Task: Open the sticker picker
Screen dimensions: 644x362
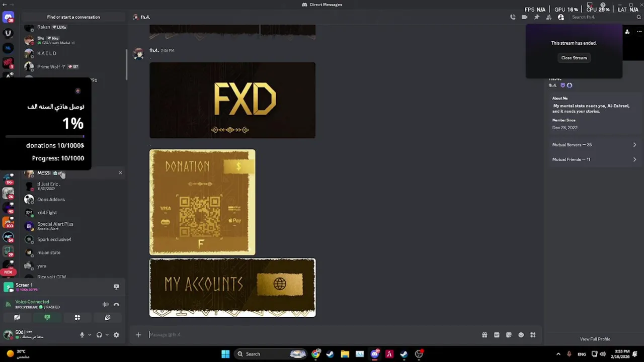Action: click(x=509, y=335)
